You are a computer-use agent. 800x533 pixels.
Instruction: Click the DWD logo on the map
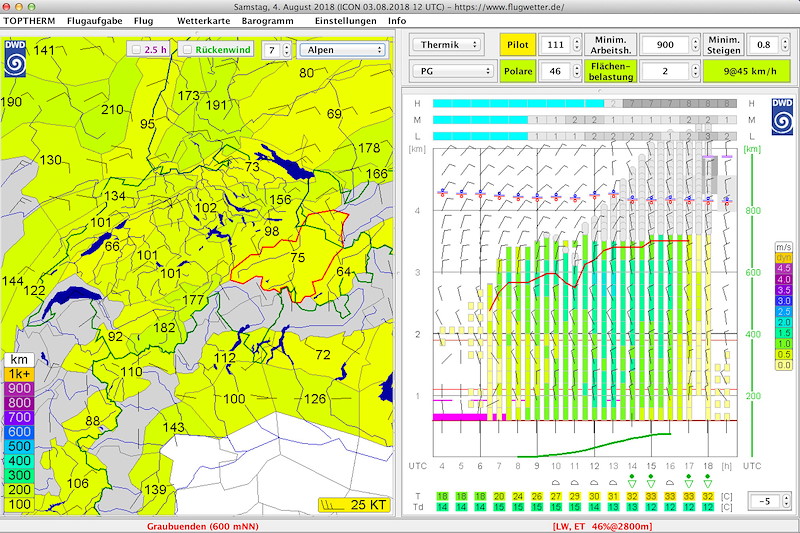click(x=16, y=58)
